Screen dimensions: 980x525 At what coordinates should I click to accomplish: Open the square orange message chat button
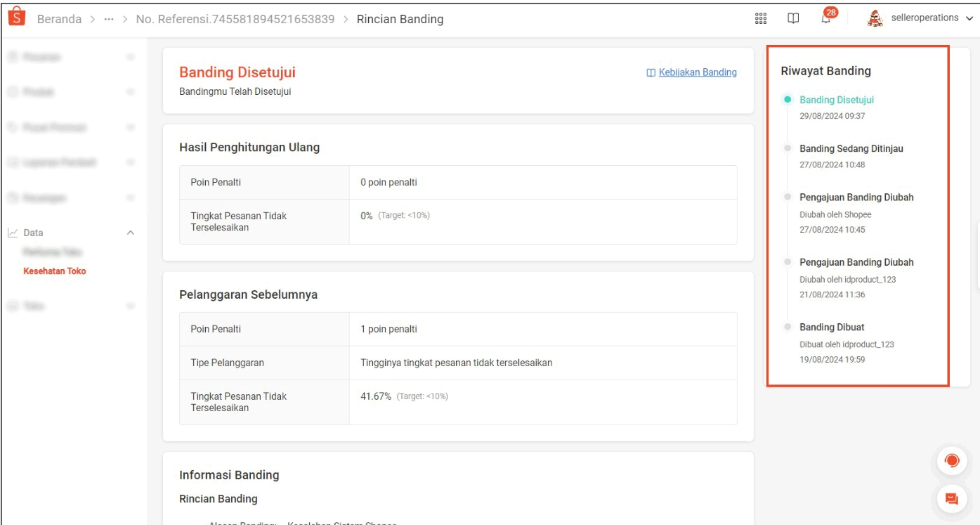952,499
